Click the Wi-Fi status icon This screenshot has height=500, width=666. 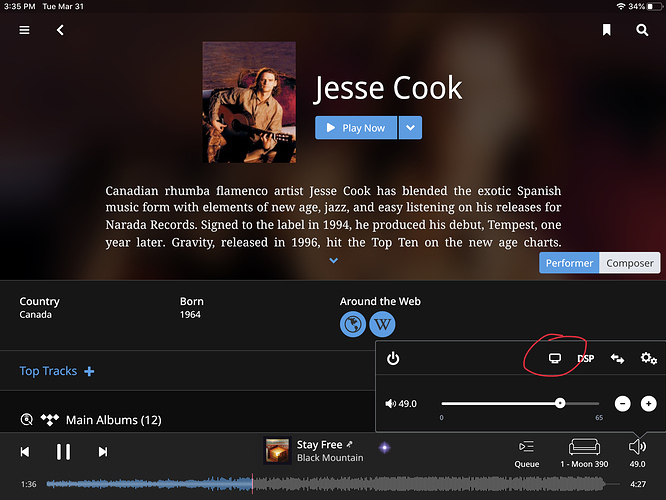(x=621, y=6)
